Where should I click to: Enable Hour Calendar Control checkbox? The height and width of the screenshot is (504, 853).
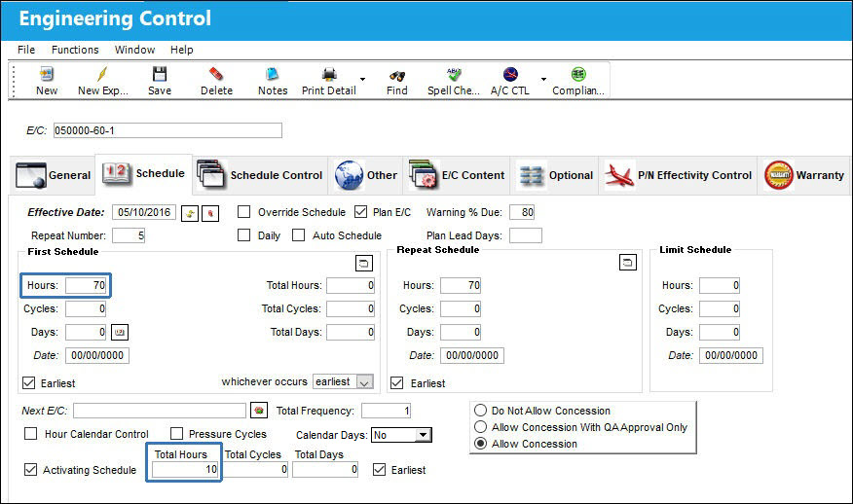[x=31, y=433]
